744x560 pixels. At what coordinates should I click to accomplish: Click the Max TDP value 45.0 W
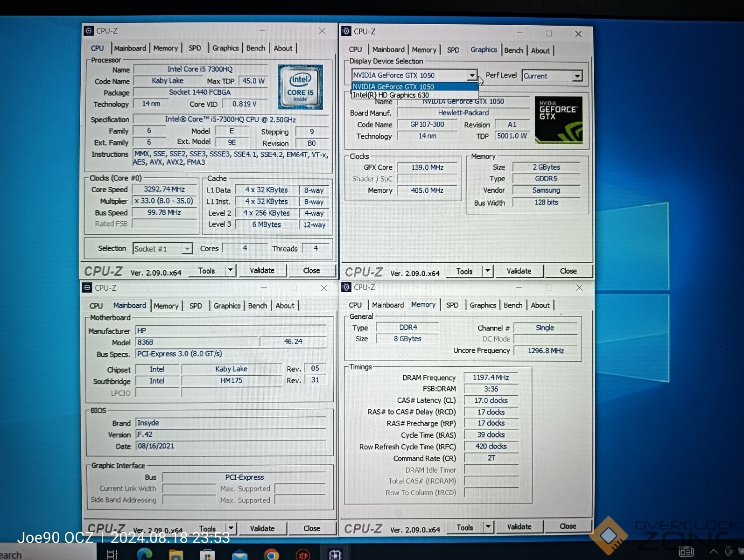click(x=253, y=81)
